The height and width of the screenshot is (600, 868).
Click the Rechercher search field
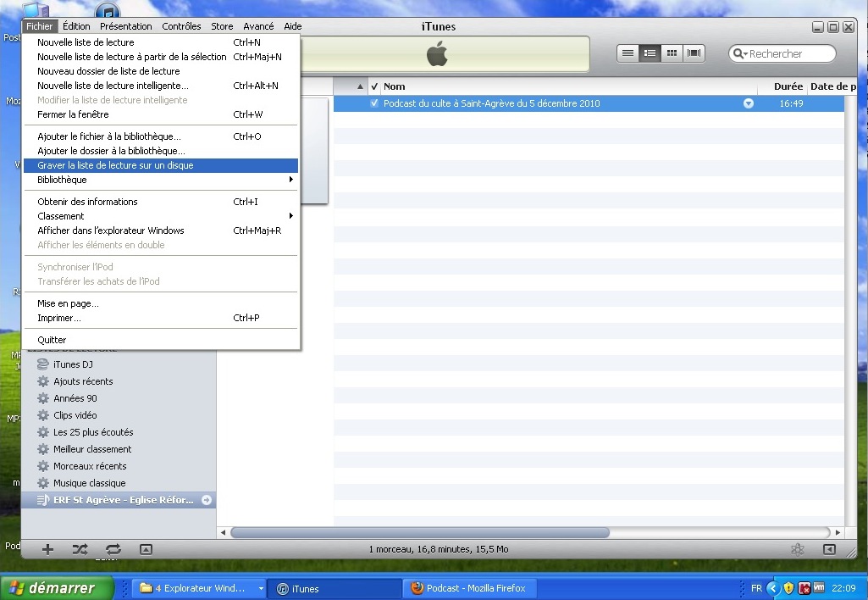pyautogui.click(x=782, y=53)
